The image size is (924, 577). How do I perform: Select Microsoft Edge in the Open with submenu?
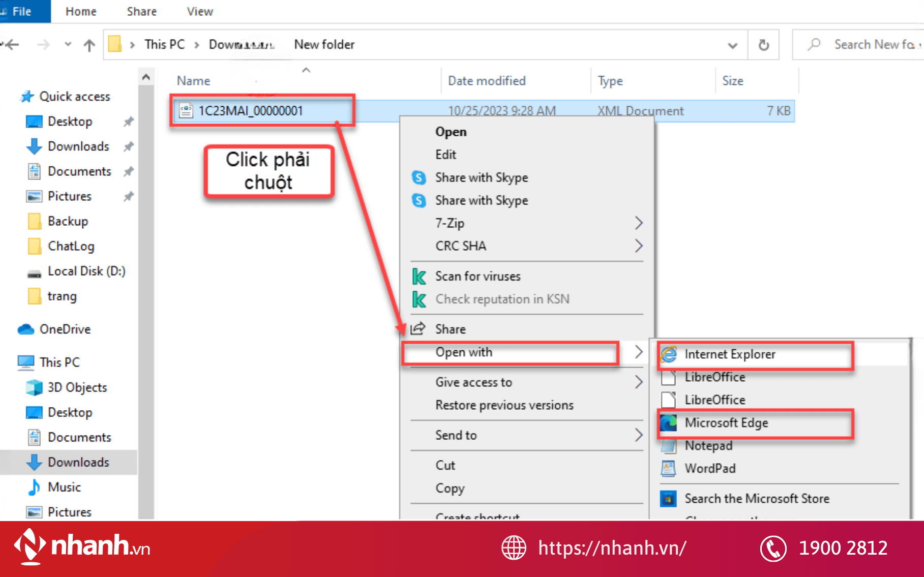pos(727,423)
